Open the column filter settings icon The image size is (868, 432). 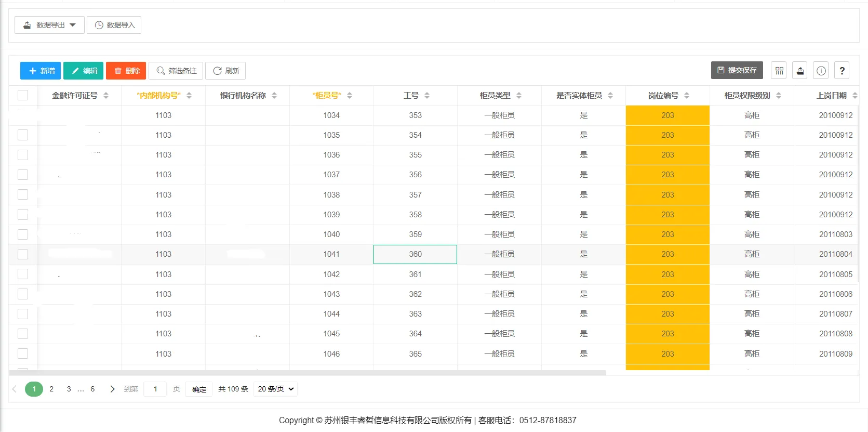[779, 71]
